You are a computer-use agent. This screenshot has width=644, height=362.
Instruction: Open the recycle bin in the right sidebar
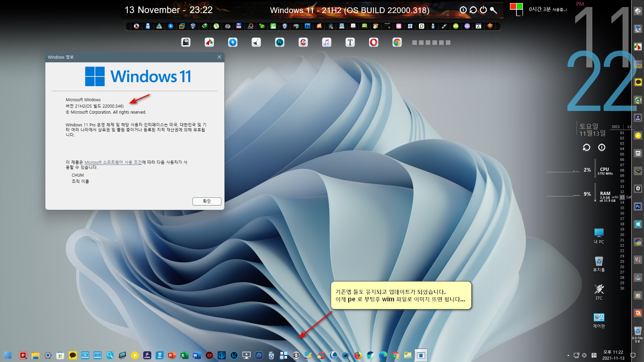638,330
